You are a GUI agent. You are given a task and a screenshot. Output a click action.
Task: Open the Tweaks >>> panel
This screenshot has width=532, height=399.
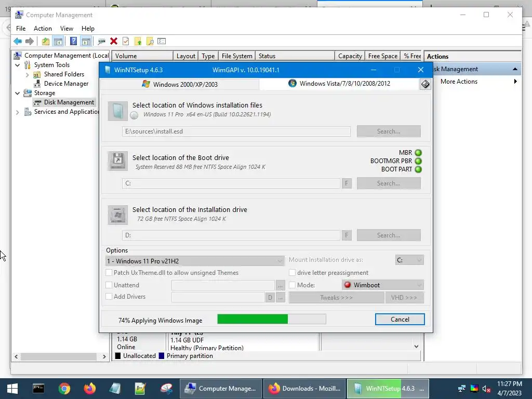click(336, 298)
